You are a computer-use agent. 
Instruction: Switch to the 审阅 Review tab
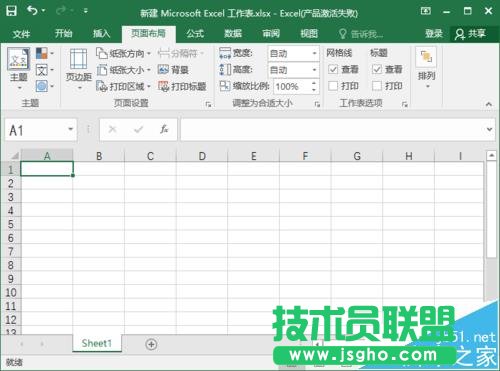click(271, 34)
